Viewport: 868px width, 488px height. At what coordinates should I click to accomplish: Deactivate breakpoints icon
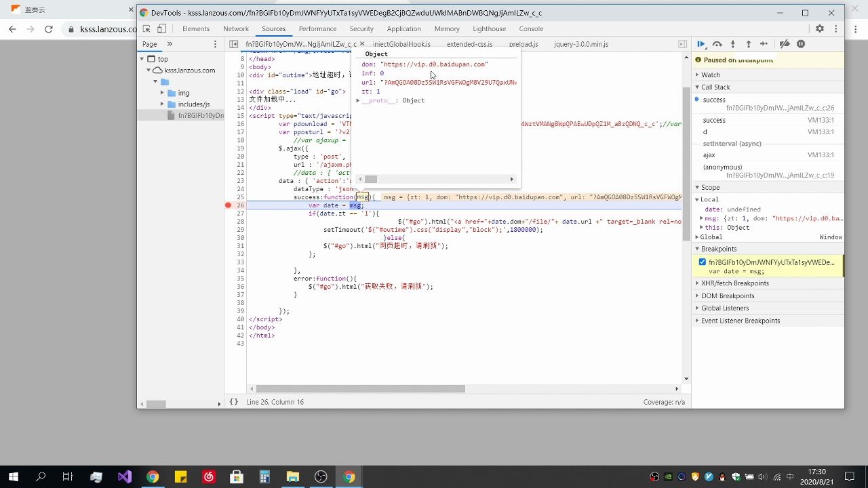(785, 44)
